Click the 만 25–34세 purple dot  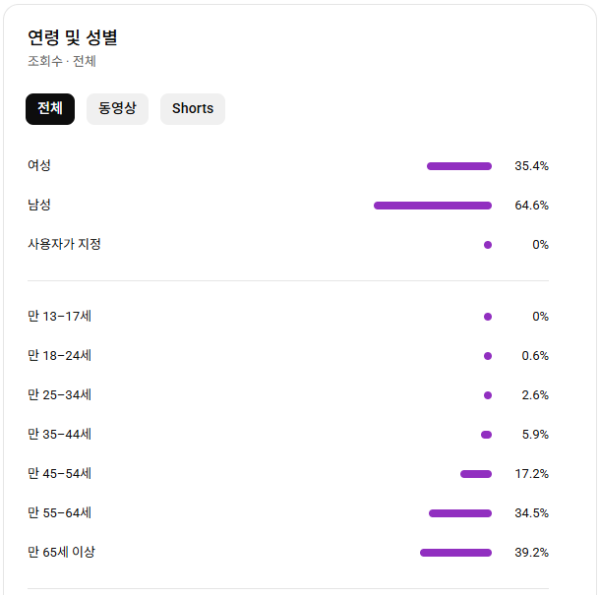click(x=488, y=395)
